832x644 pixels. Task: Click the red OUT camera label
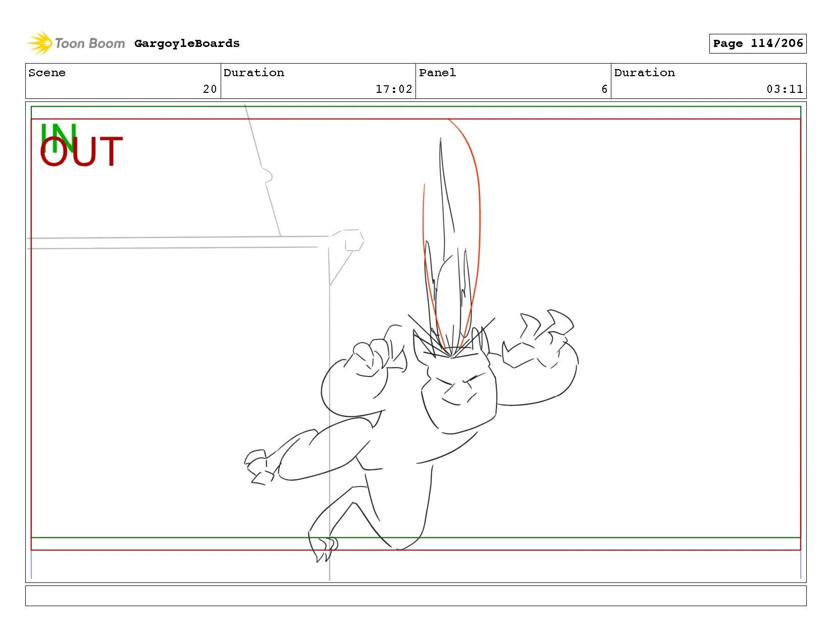pyautogui.click(x=81, y=152)
